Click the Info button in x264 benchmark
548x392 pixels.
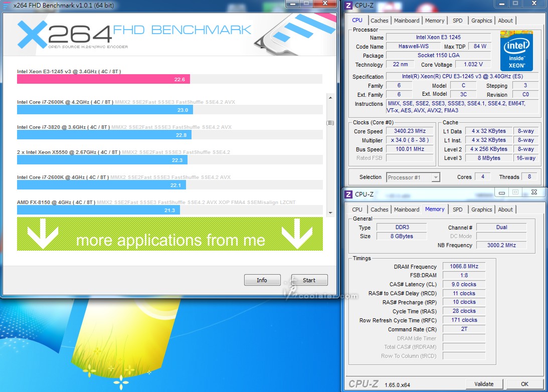click(x=262, y=280)
